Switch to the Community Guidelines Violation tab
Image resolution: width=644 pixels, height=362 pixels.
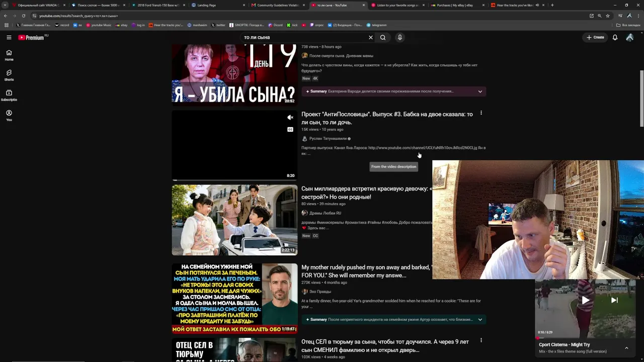pos(278,5)
